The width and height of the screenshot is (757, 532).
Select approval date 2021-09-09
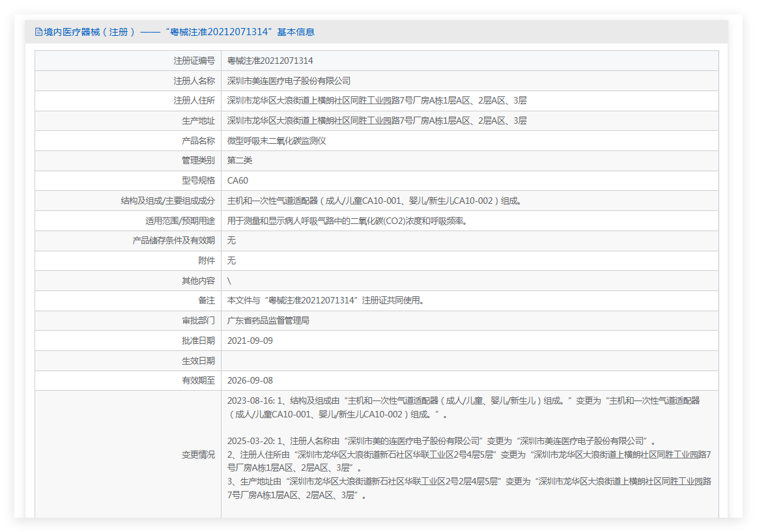(x=250, y=341)
